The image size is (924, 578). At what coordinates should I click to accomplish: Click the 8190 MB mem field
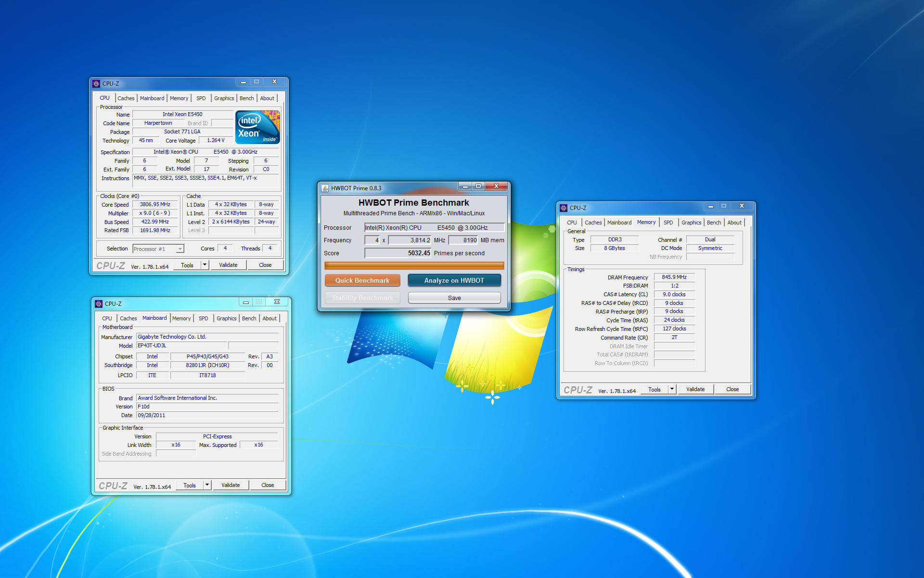coord(463,240)
